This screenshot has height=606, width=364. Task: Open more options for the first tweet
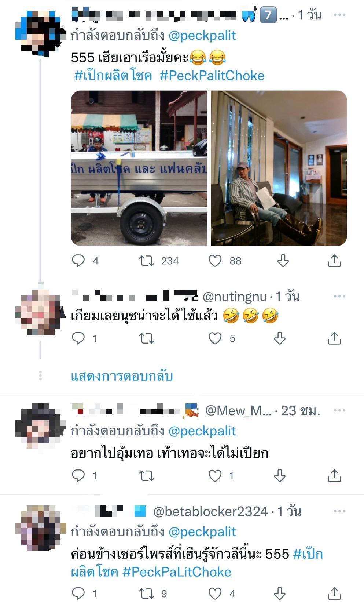coord(339,15)
